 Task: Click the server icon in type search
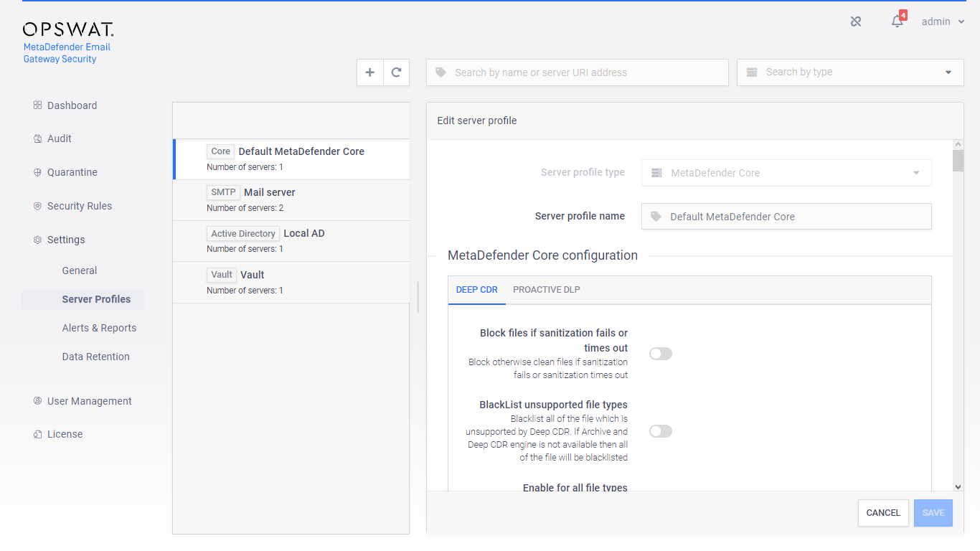click(752, 72)
